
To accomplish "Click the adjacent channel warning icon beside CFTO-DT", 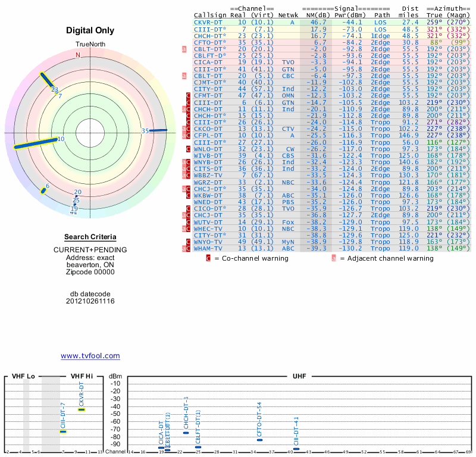I will pyautogui.click(x=184, y=49).
